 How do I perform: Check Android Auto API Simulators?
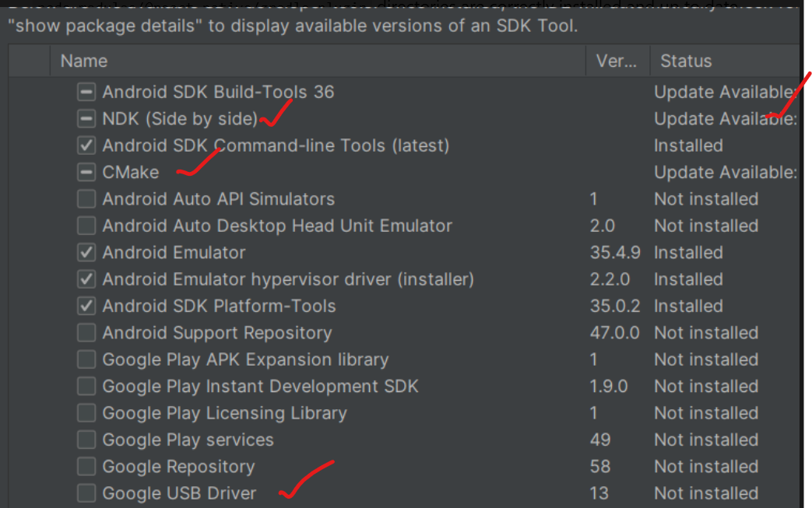[86, 199]
